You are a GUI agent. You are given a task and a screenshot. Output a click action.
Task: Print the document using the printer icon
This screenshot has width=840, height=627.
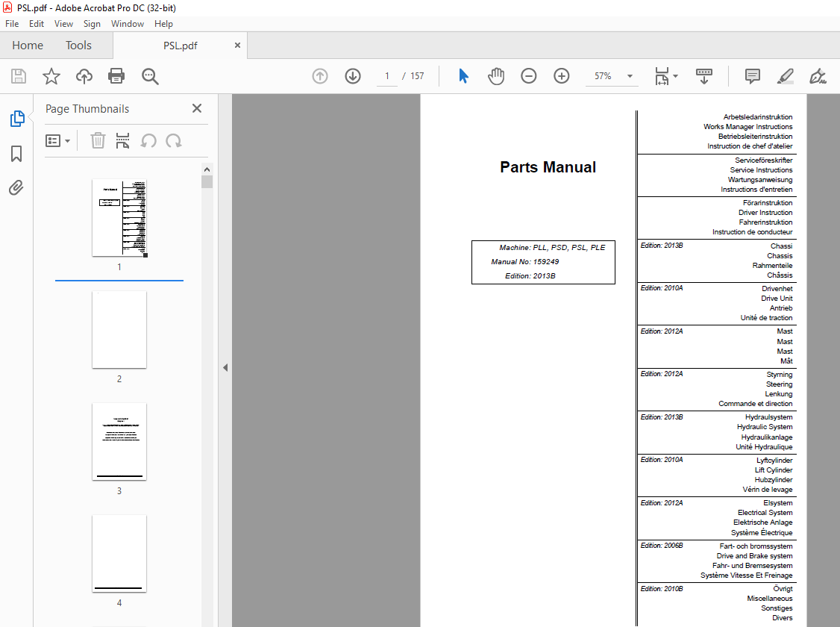[116, 76]
